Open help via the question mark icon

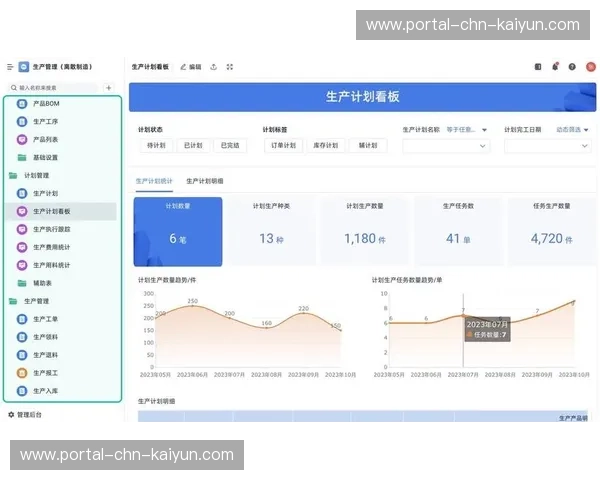pos(572,67)
